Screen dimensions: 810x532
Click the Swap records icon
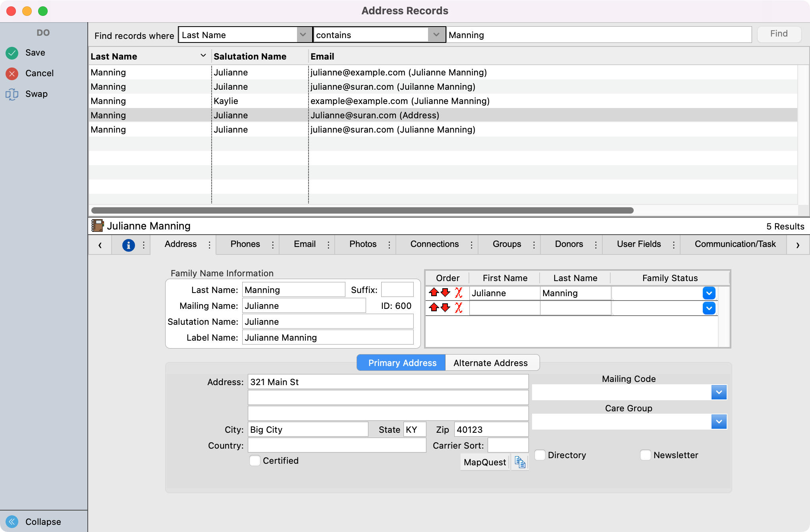click(12, 94)
